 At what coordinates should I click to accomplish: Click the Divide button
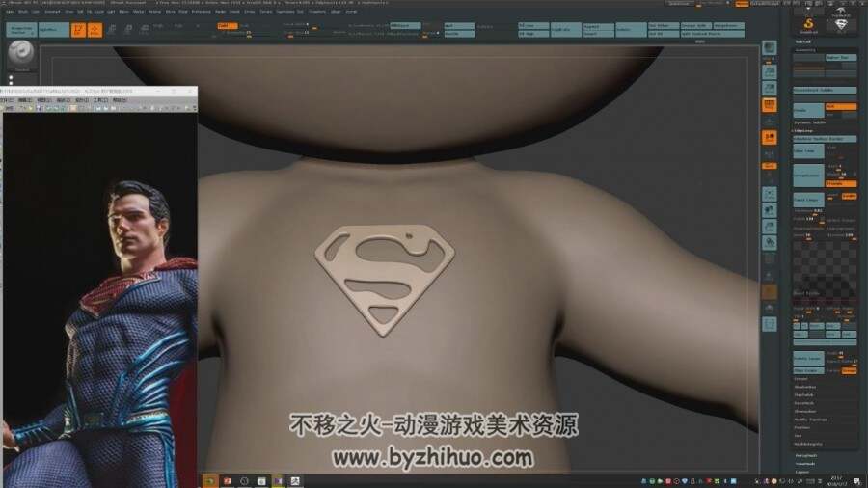[x=808, y=110]
